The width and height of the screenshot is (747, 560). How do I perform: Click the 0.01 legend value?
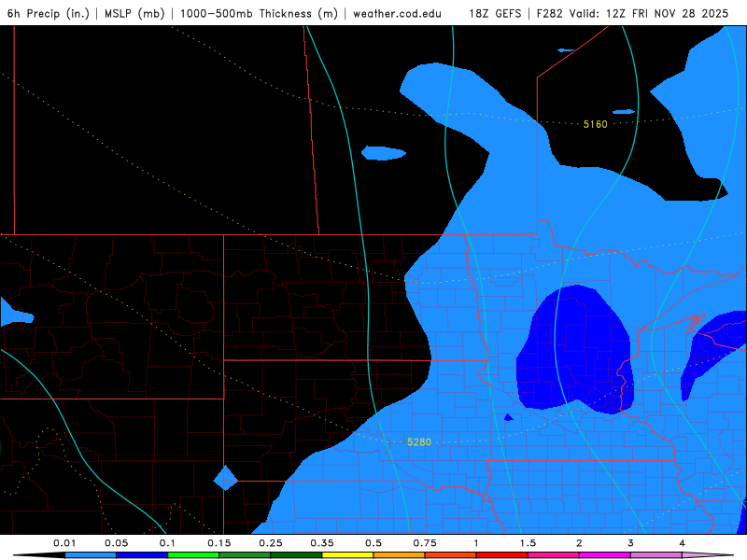[x=64, y=543]
